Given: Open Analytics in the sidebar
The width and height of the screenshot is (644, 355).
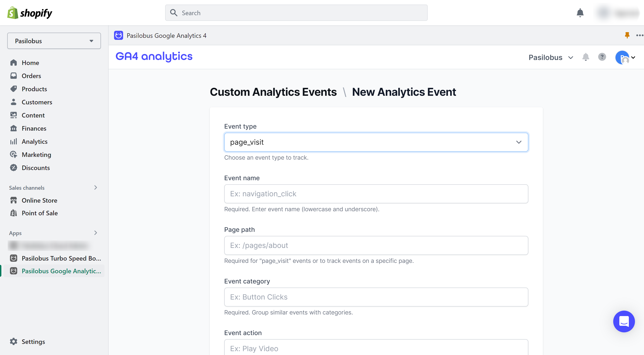Looking at the screenshot, I should (34, 142).
